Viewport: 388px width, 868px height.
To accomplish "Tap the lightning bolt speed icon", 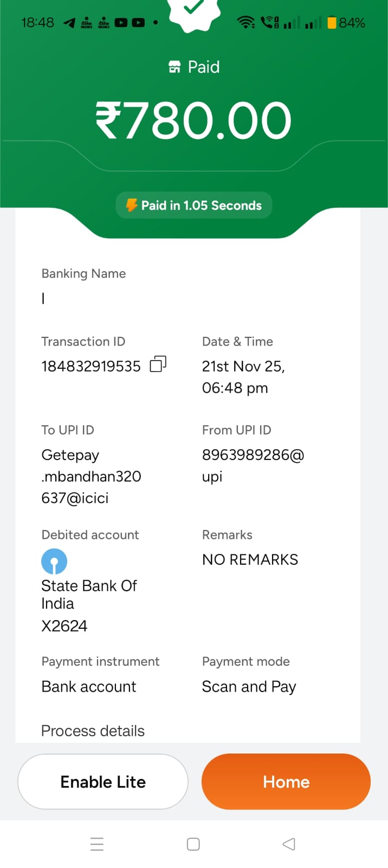I will pyautogui.click(x=132, y=205).
